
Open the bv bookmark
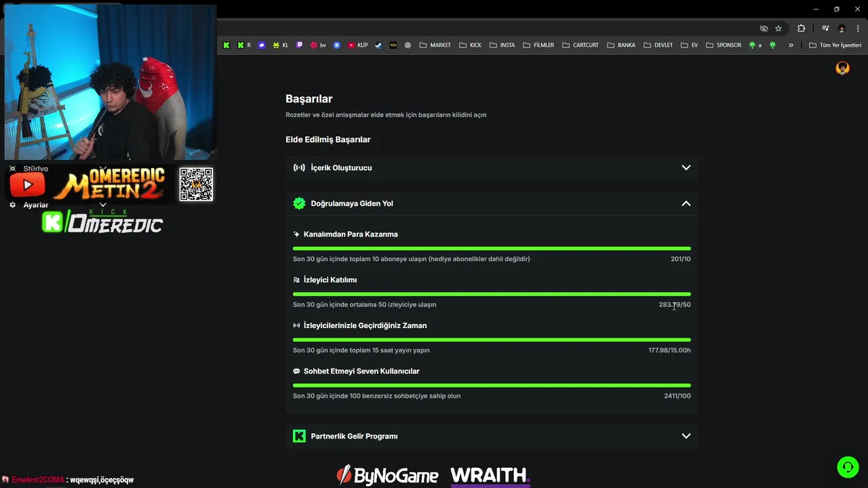coord(318,45)
